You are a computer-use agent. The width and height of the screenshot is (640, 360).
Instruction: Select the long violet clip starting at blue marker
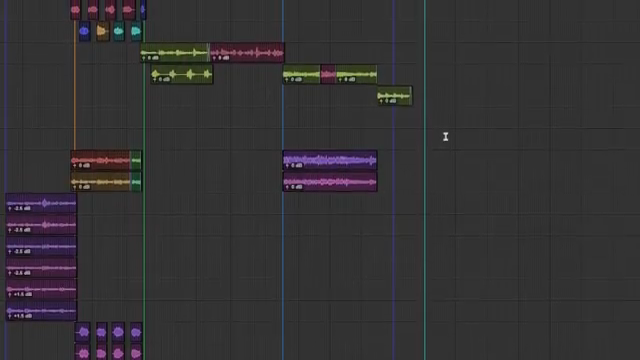point(330,160)
